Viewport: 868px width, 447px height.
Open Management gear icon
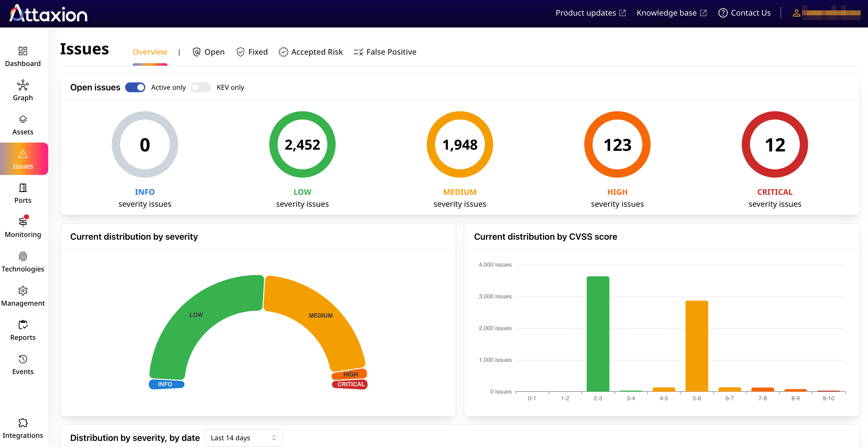coord(23,291)
